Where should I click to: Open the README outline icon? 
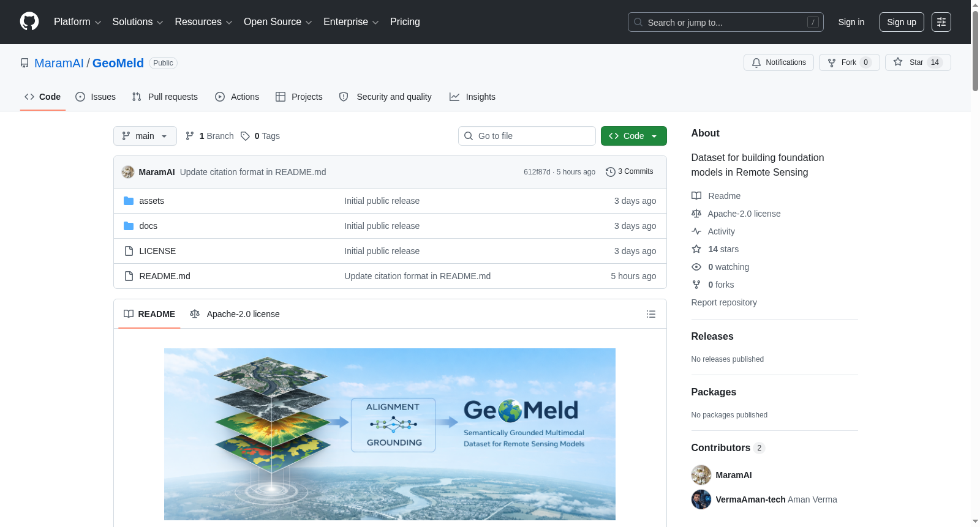651,314
